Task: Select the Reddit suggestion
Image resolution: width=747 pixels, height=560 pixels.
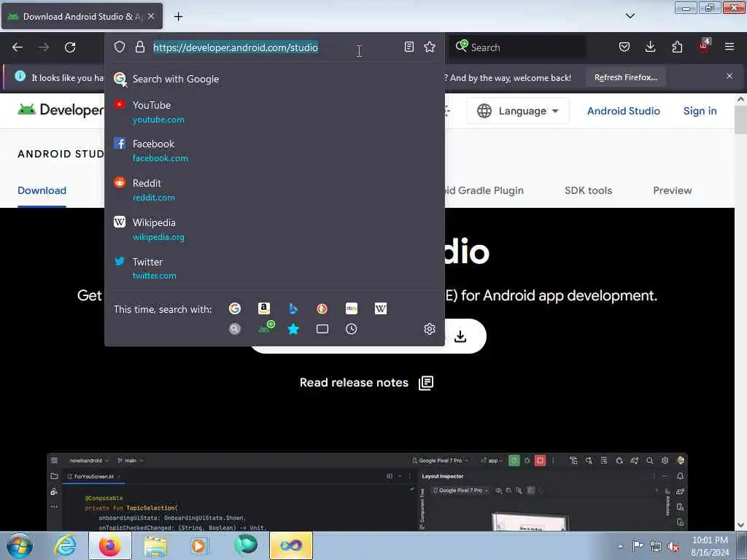Action: (x=274, y=190)
